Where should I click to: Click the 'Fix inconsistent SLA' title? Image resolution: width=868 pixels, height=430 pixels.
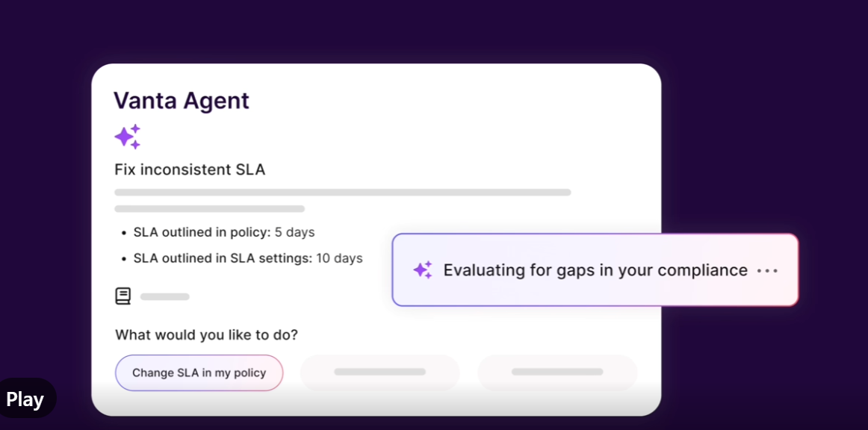(190, 169)
